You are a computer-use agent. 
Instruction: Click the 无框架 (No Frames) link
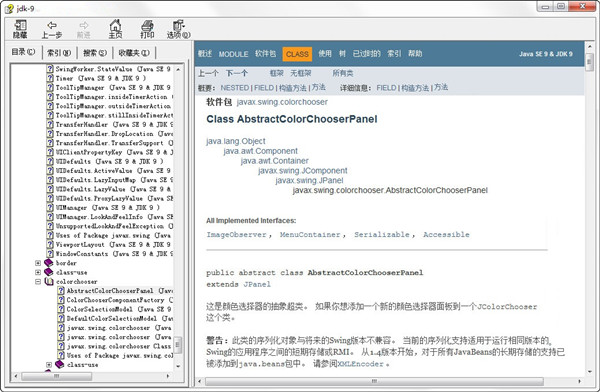point(300,73)
